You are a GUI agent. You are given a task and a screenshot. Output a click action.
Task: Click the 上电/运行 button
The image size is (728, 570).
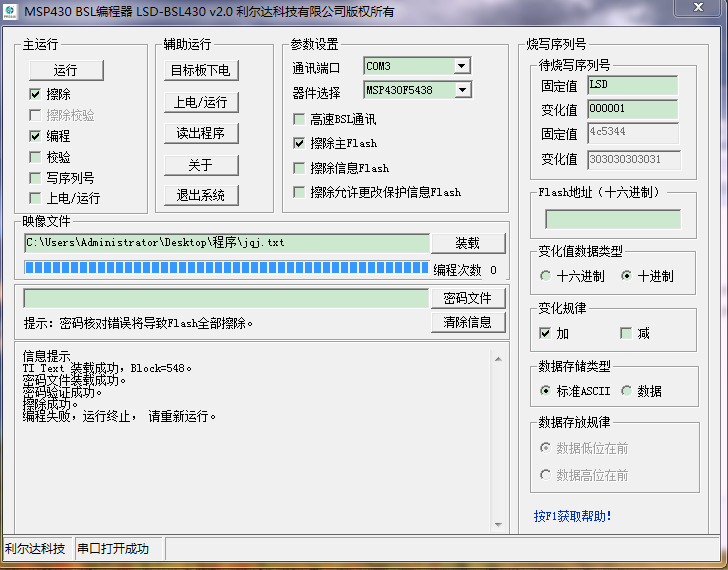(201, 102)
